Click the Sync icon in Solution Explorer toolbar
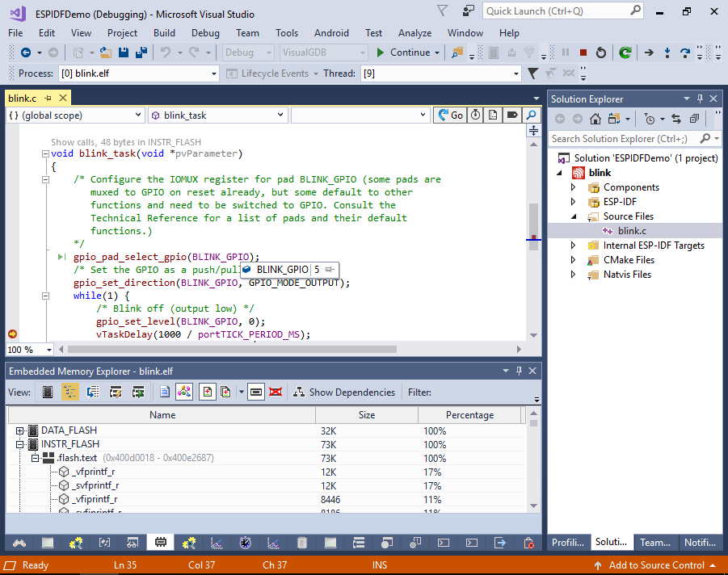The width and height of the screenshot is (728, 575). coord(676,120)
